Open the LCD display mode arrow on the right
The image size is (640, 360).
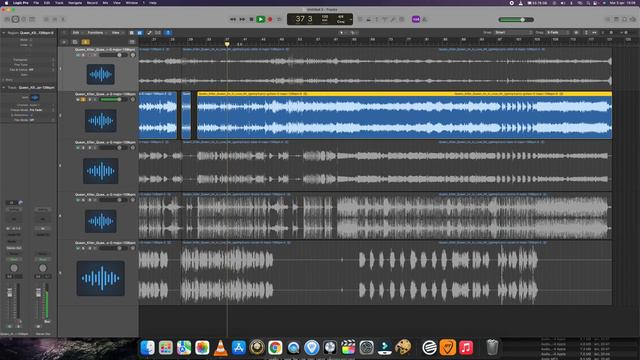click(351, 19)
